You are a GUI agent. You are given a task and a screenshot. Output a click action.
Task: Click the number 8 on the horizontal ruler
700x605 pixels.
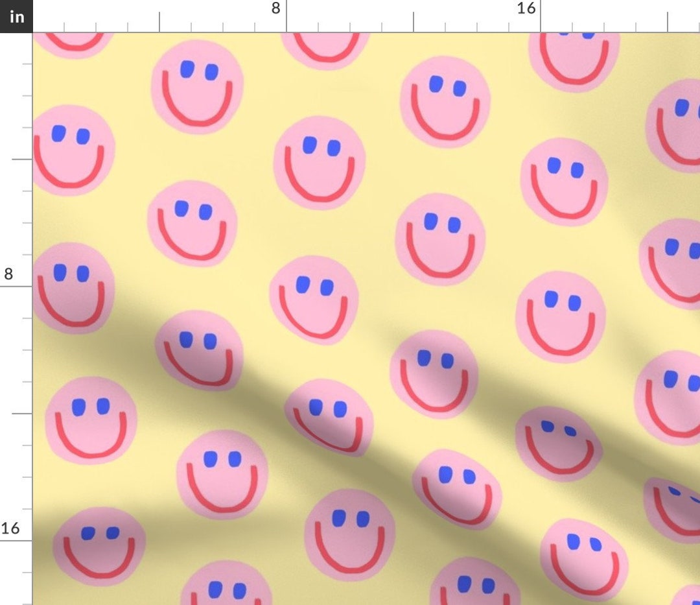277,10
